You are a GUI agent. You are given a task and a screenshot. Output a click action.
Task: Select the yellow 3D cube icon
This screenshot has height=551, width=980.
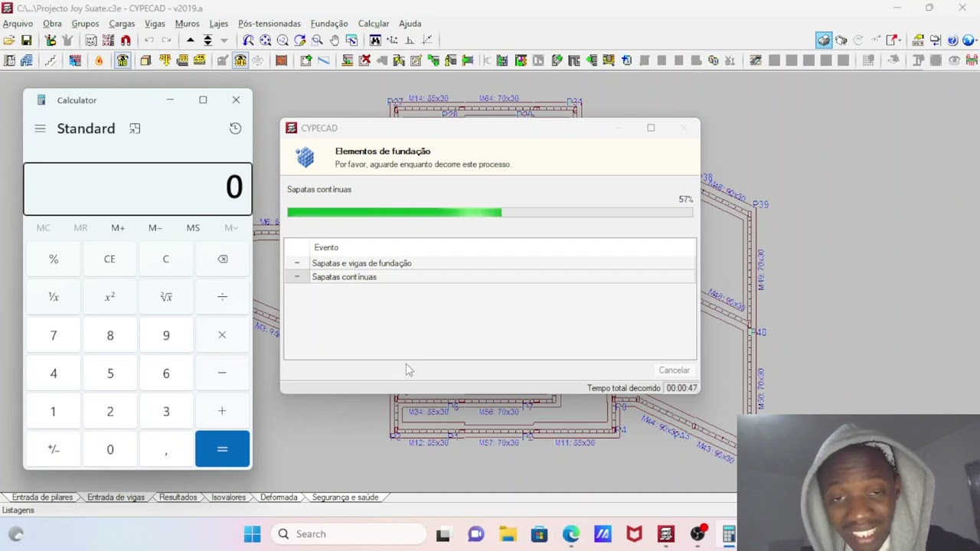point(145,60)
